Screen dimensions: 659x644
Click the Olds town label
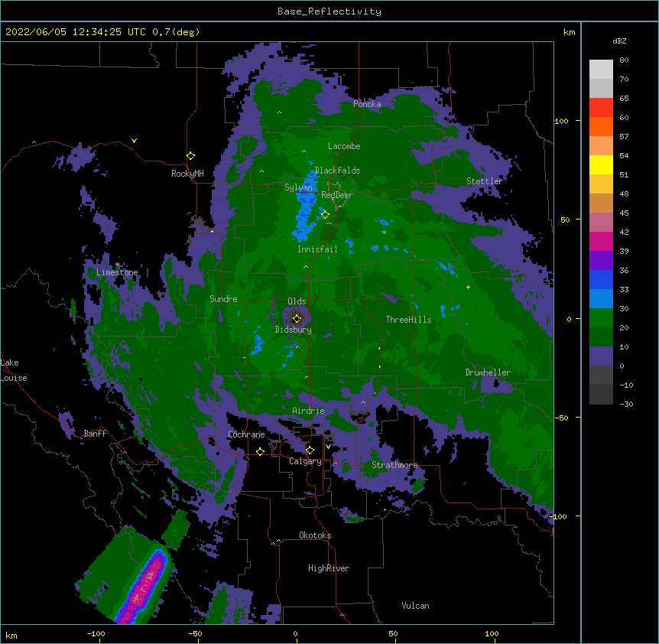[297, 301]
